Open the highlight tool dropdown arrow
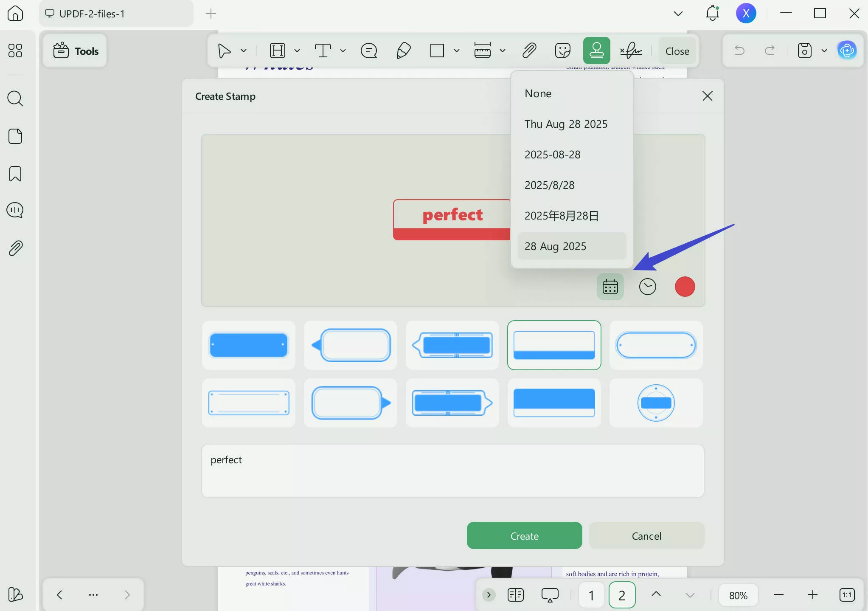 click(297, 51)
